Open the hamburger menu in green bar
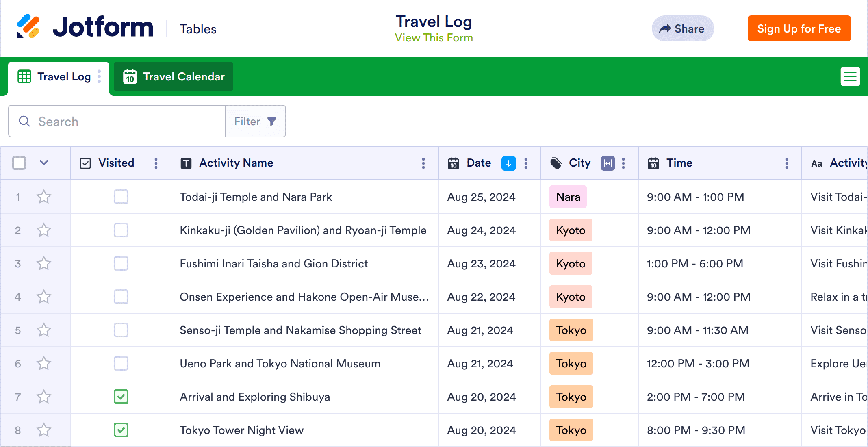This screenshot has height=447, width=868. 850,76
